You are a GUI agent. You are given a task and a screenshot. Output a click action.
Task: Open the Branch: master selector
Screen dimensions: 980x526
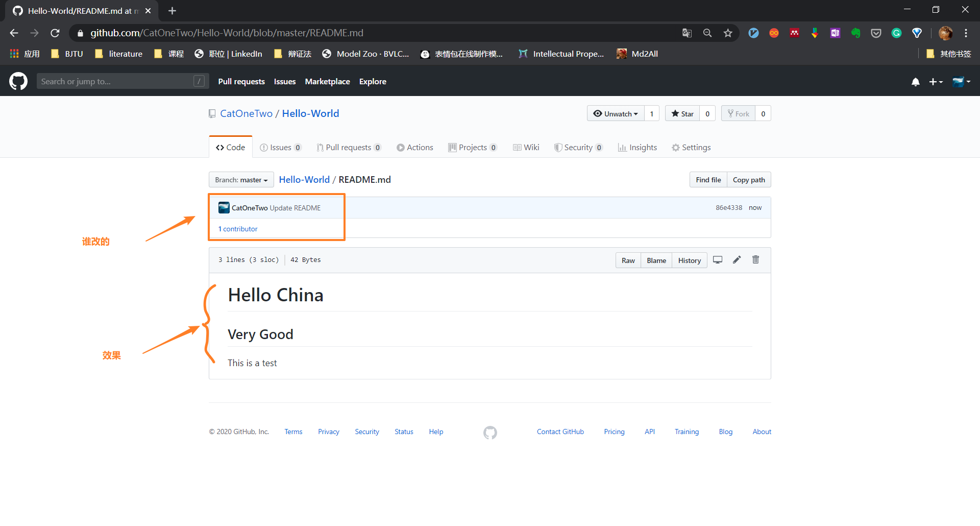[241, 180]
